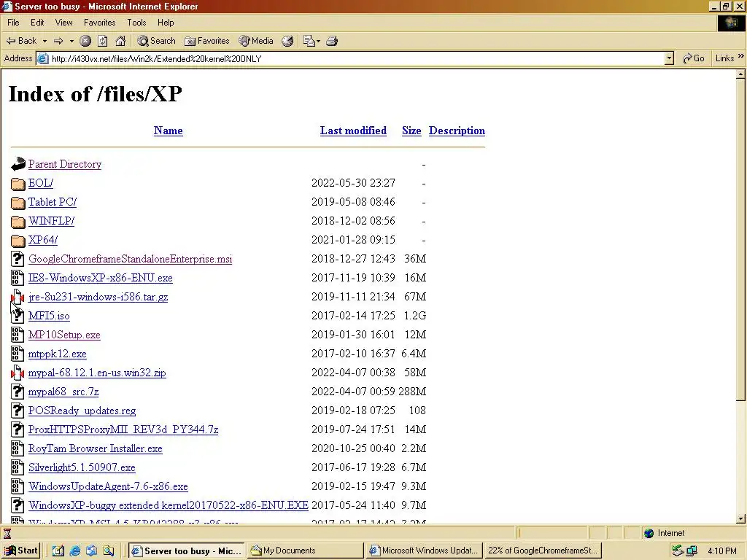The height and width of the screenshot is (560, 747).
Task: Click the scrollbar down arrow
Action: [x=740, y=518]
